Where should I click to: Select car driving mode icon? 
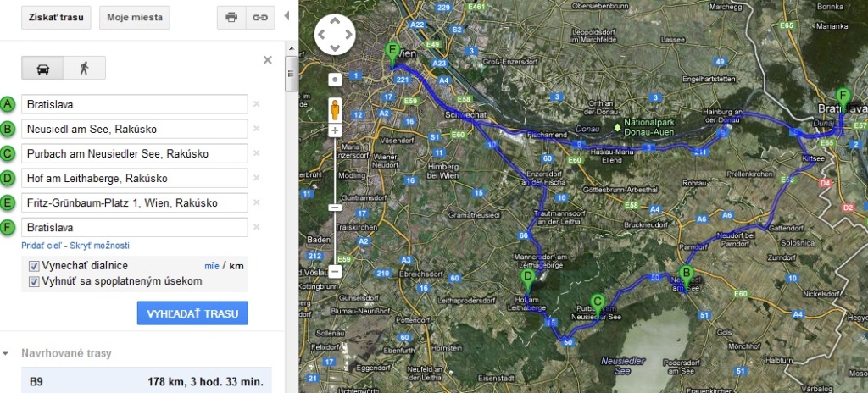(x=42, y=68)
